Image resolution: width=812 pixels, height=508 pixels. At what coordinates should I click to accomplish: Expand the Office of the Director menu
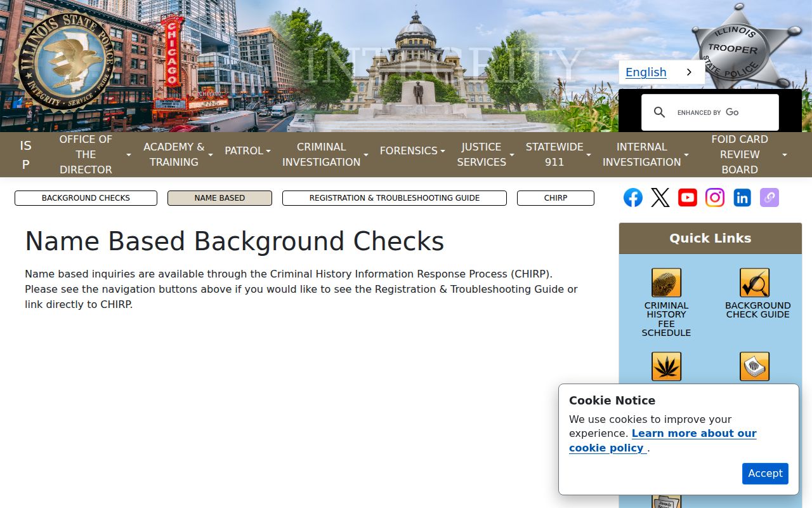95,154
